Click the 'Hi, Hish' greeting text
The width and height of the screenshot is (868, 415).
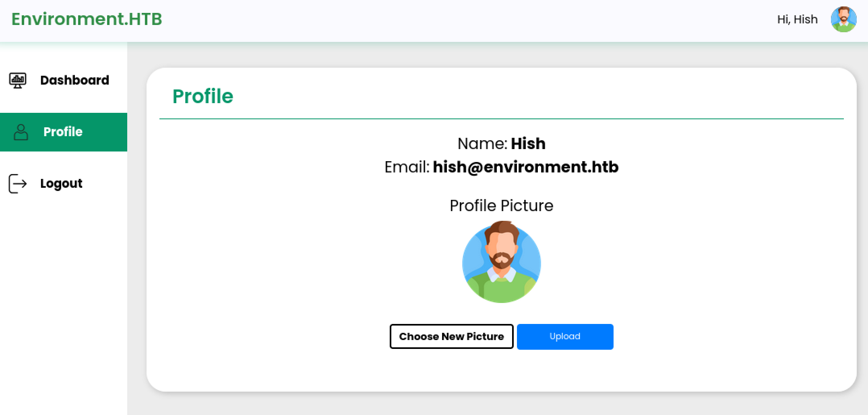(797, 19)
